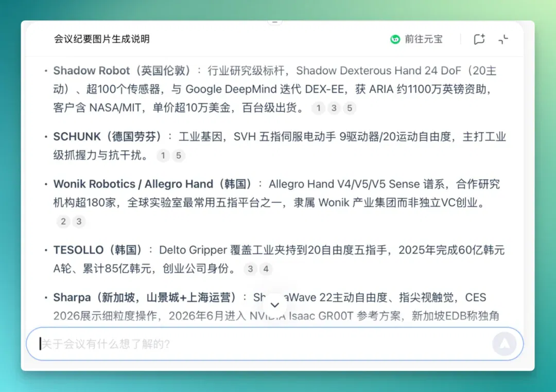Image resolution: width=556 pixels, height=392 pixels.
Task: Click the bold text TESOLLO（韩国）
Action: pyautogui.click(x=98, y=250)
